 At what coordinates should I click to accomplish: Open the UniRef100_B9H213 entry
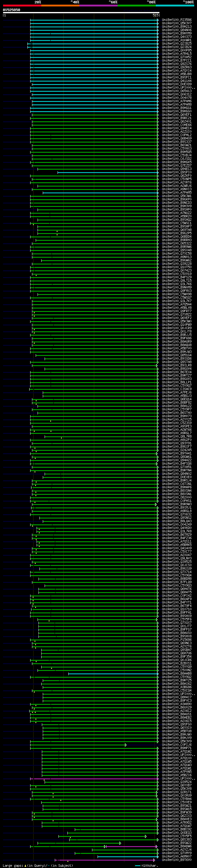click(177, 26)
